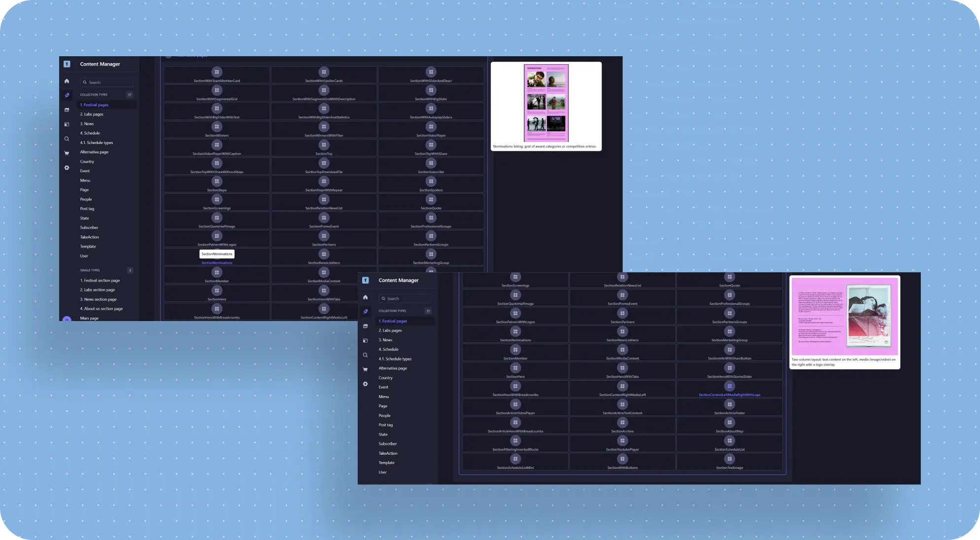Pick the SectionWithSliderAndDescr component icon

(x=431, y=72)
